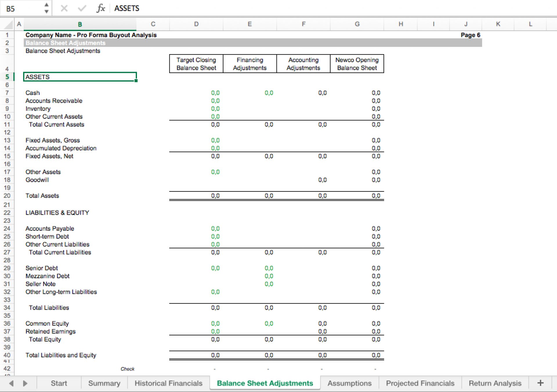Click the Common Equity label

[47, 324]
